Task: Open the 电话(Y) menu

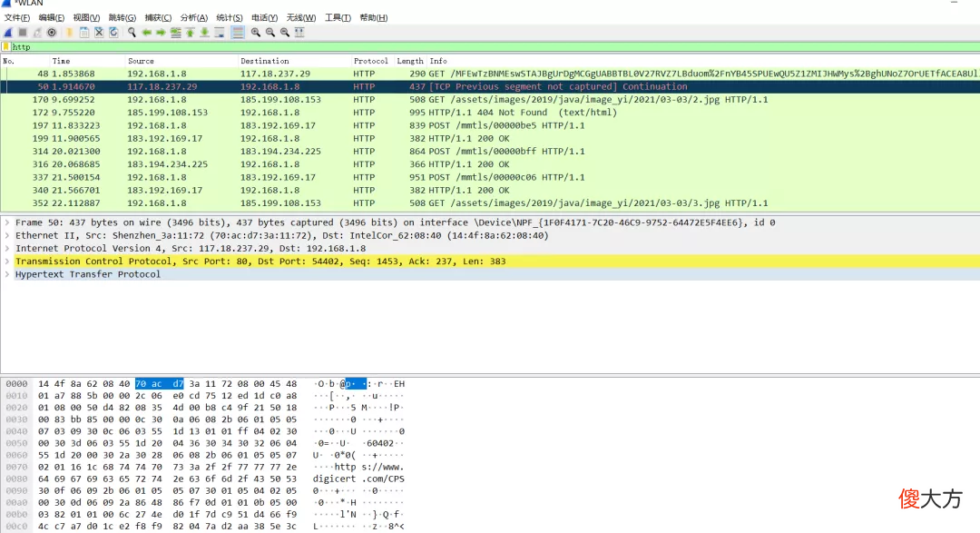Action: [x=264, y=17]
